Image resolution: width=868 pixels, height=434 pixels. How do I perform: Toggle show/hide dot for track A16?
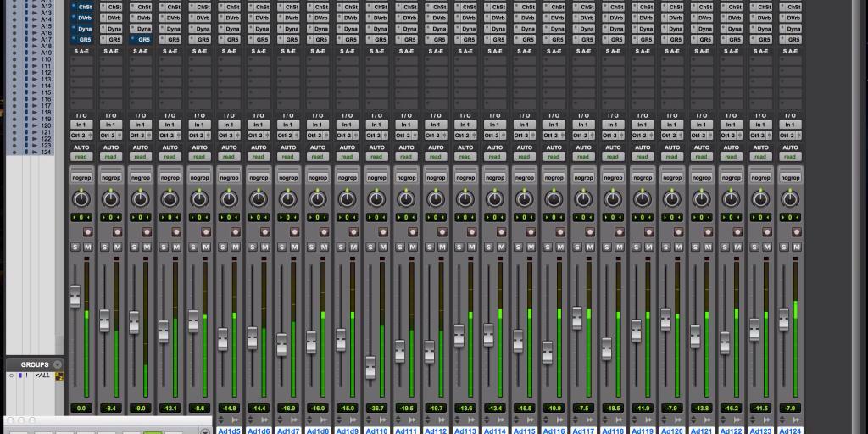tap(15, 33)
